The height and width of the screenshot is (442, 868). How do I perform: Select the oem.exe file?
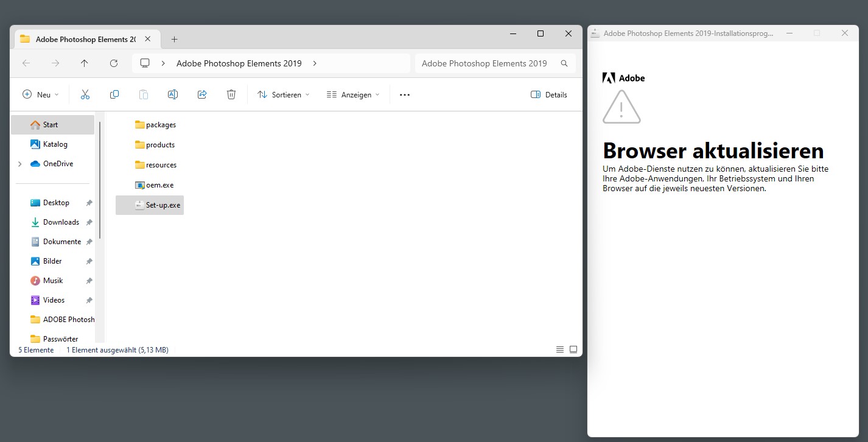point(154,185)
